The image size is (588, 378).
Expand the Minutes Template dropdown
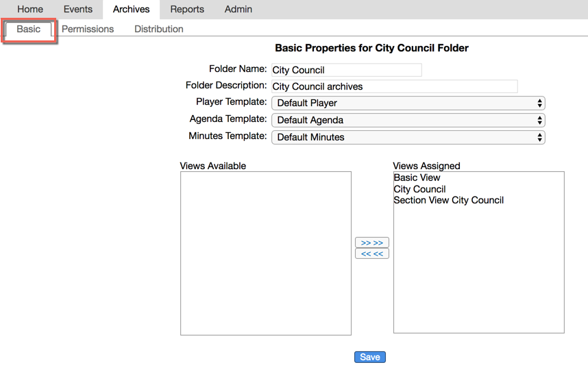(408, 138)
